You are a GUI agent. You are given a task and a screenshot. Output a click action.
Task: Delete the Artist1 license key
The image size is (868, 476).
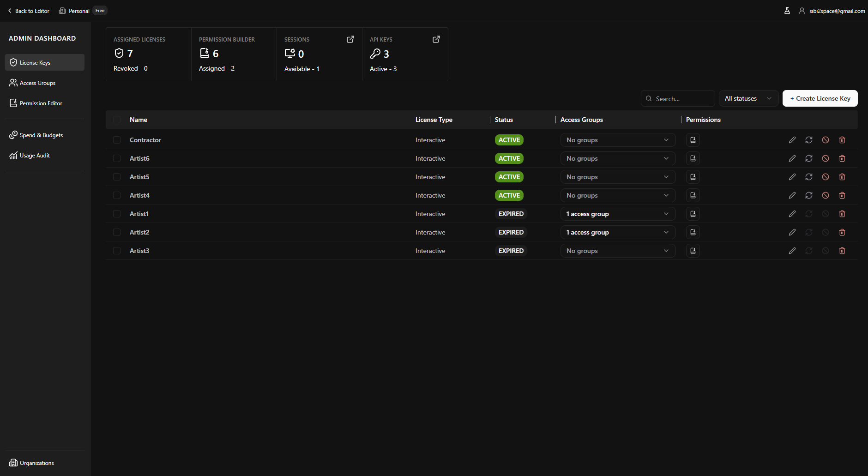pyautogui.click(x=842, y=214)
